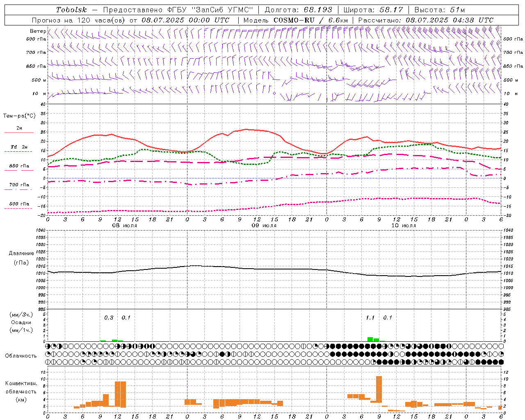Viewport: 525px width, 420px height.
Task: Click the longitude value Долгота: 68.193
Action: 299,10
